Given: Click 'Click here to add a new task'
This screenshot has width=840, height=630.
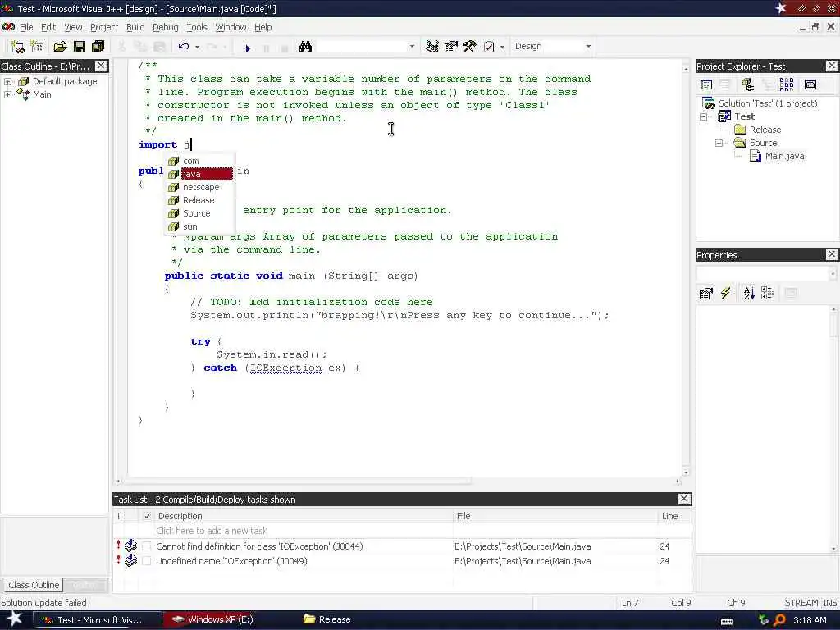Looking at the screenshot, I should [x=211, y=531].
